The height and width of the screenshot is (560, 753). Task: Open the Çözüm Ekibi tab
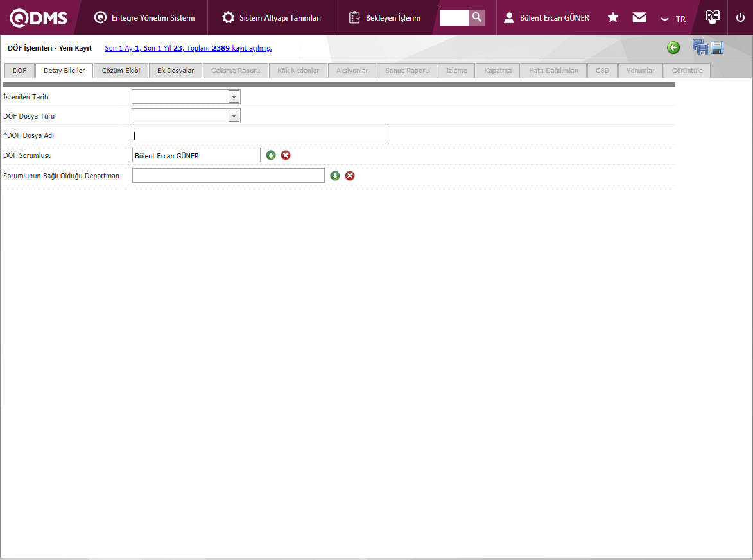point(121,71)
